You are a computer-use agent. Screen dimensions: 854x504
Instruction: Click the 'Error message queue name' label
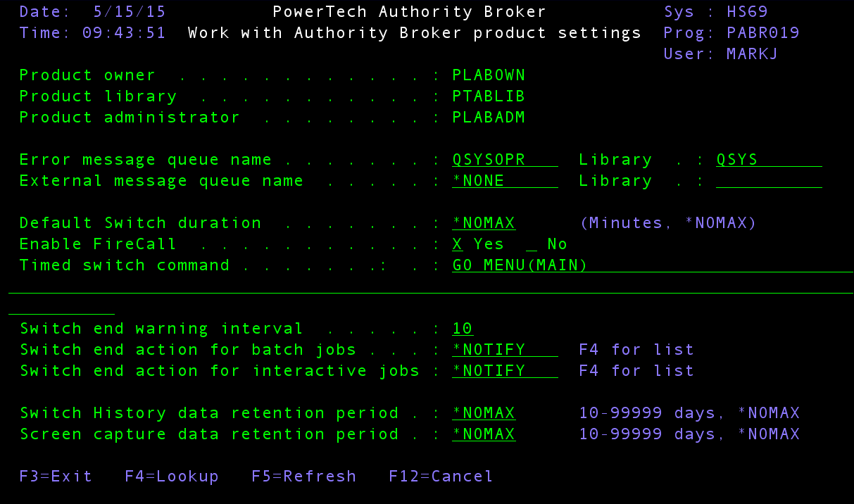coord(146,160)
